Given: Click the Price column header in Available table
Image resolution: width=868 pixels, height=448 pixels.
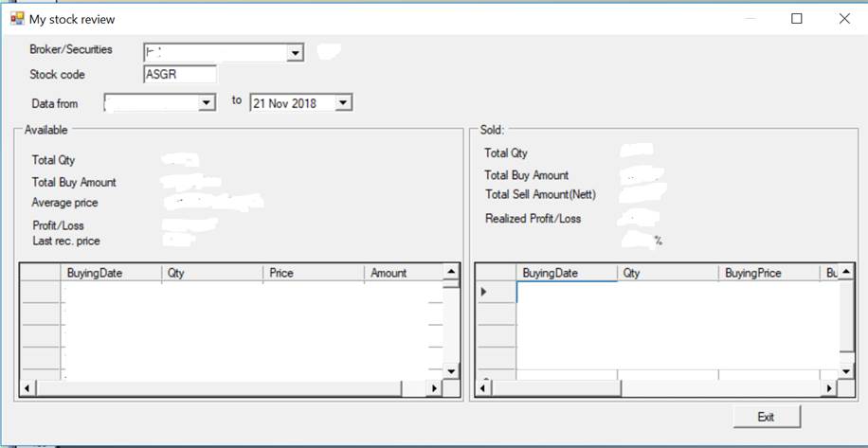Looking at the screenshot, I should (x=313, y=273).
